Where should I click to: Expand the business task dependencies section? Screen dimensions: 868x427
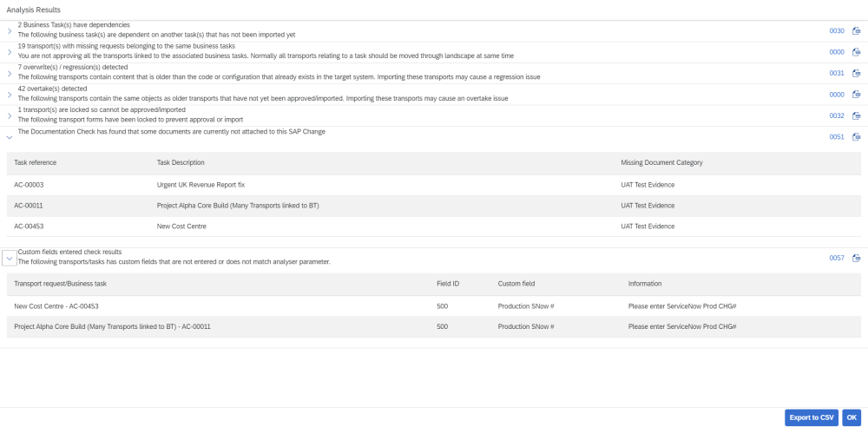(9, 30)
